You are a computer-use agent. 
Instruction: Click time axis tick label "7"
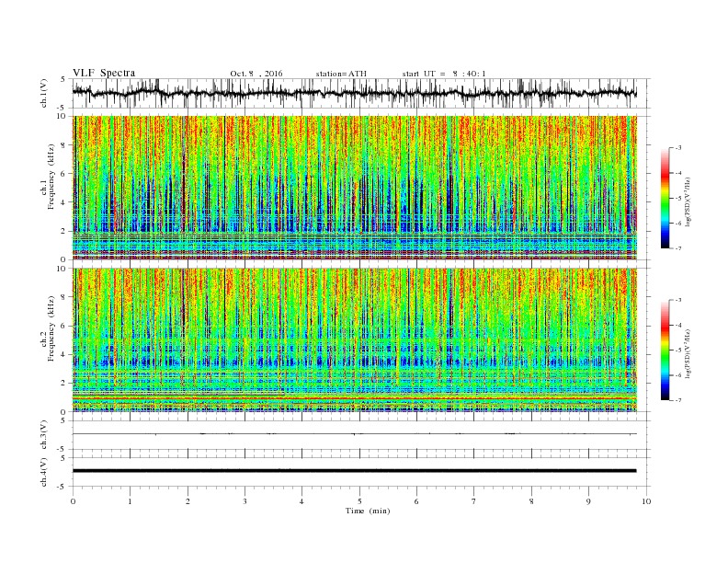474,501
